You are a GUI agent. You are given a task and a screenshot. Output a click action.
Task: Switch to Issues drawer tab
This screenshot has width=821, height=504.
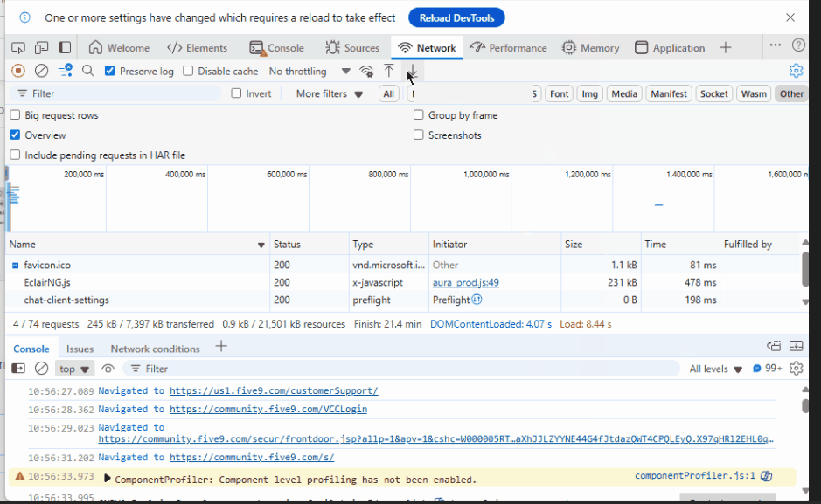pyautogui.click(x=80, y=349)
